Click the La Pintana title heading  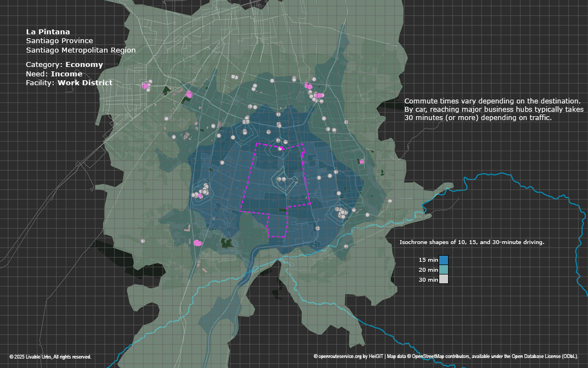coord(48,32)
